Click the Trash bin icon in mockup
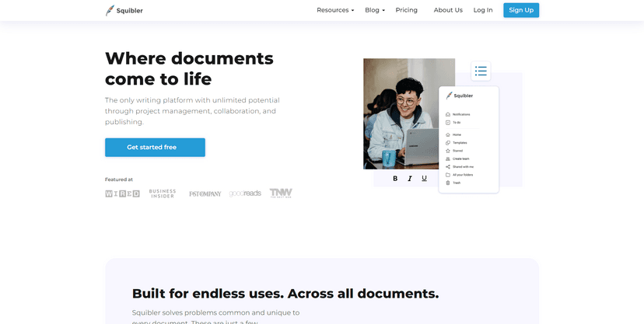 (x=448, y=183)
